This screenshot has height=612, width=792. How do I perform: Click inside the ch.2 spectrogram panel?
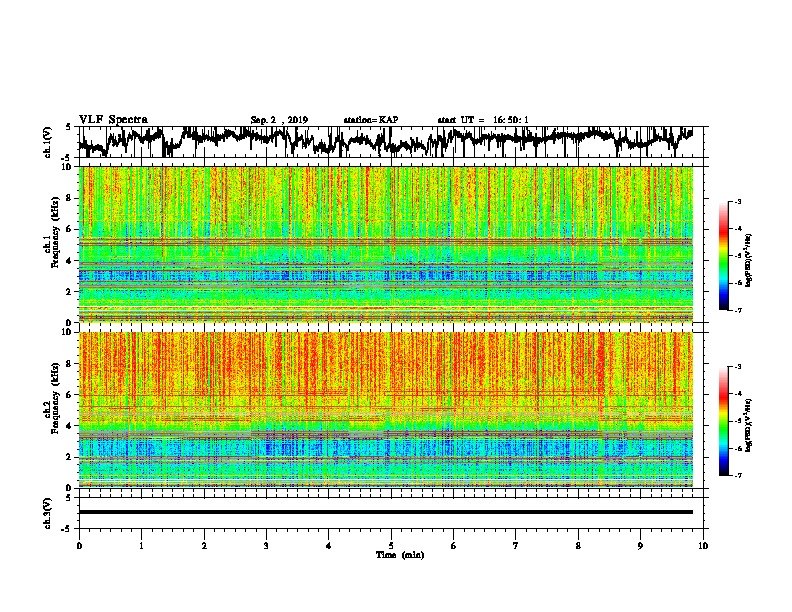pyautogui.click(x=385, y=410)
